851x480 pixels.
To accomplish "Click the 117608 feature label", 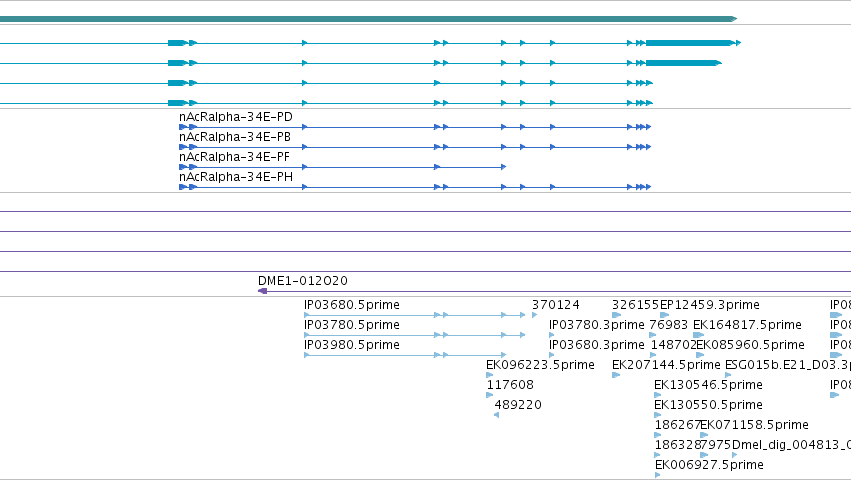I will 510,385.
